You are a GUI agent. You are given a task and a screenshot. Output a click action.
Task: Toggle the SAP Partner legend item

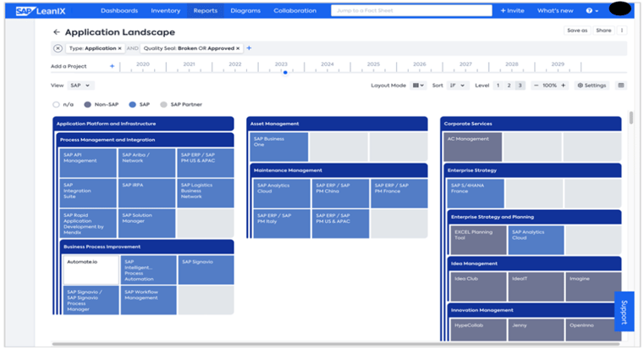tap(181, 104)
